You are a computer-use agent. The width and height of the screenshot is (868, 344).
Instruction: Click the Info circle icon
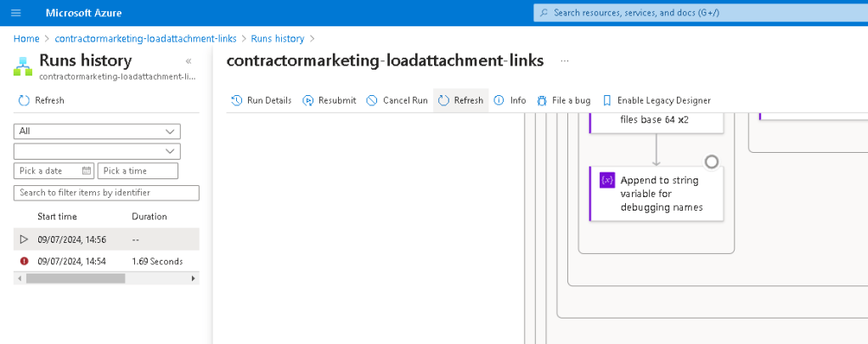point(499,100)
